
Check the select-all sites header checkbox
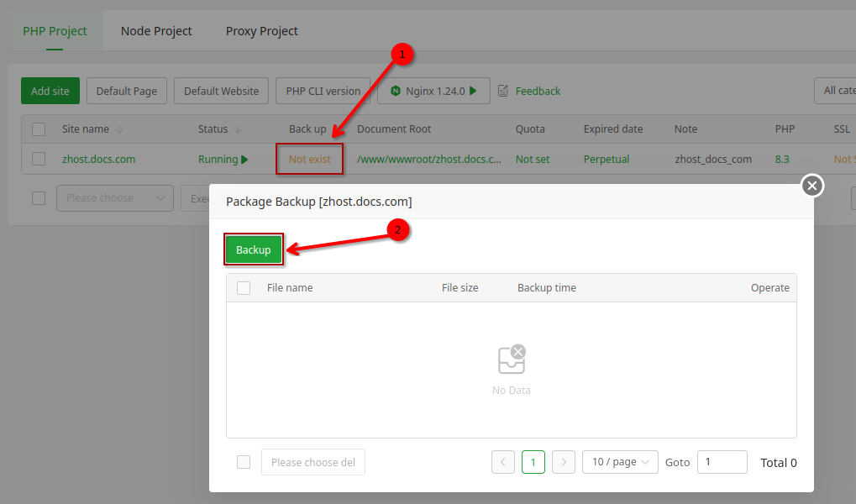click(x=39, y=129)
